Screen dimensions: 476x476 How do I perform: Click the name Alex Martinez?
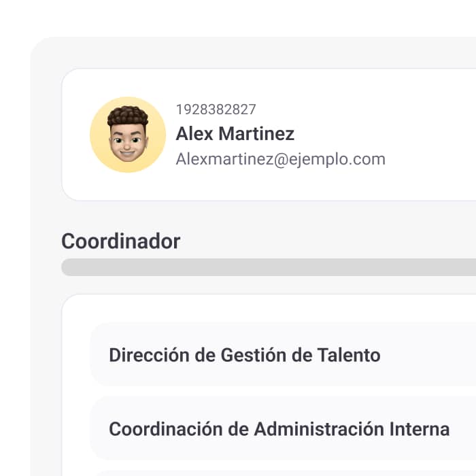point(235,133)
